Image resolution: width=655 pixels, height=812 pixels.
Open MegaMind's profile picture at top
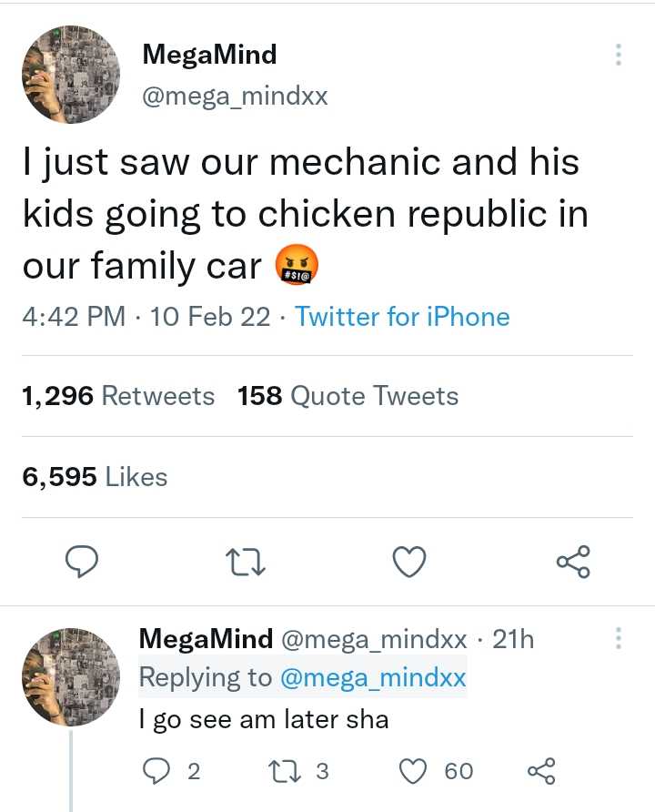[70, 75]
